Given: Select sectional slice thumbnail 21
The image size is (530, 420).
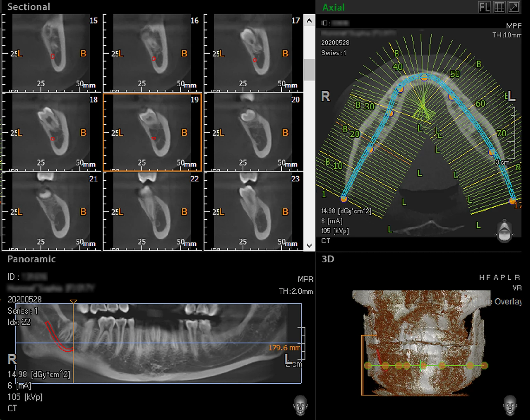Looking at the screenshot, I should click(51, 211).
